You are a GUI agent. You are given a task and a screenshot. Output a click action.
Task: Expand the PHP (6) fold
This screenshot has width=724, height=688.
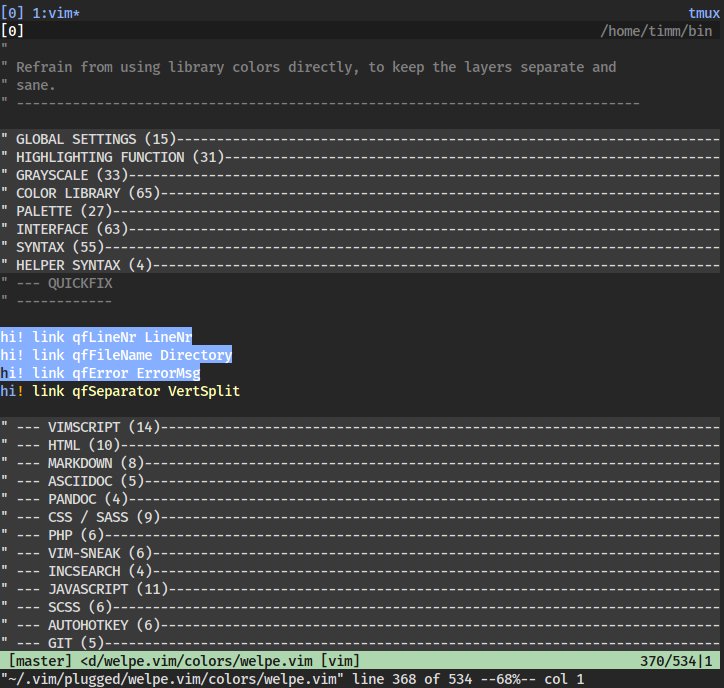(360, 535)
